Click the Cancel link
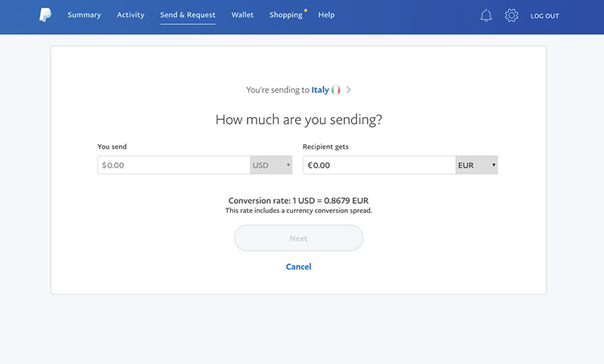The width and height of the screenshot is (604, 364). pos(298,267)
